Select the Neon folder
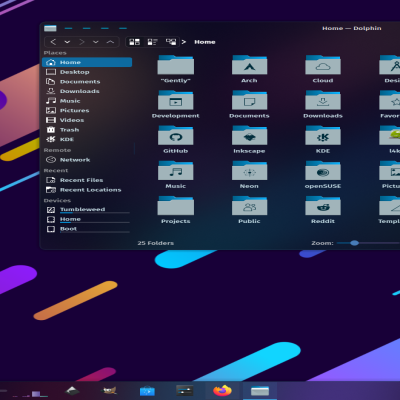 click(x=249, y=175)
